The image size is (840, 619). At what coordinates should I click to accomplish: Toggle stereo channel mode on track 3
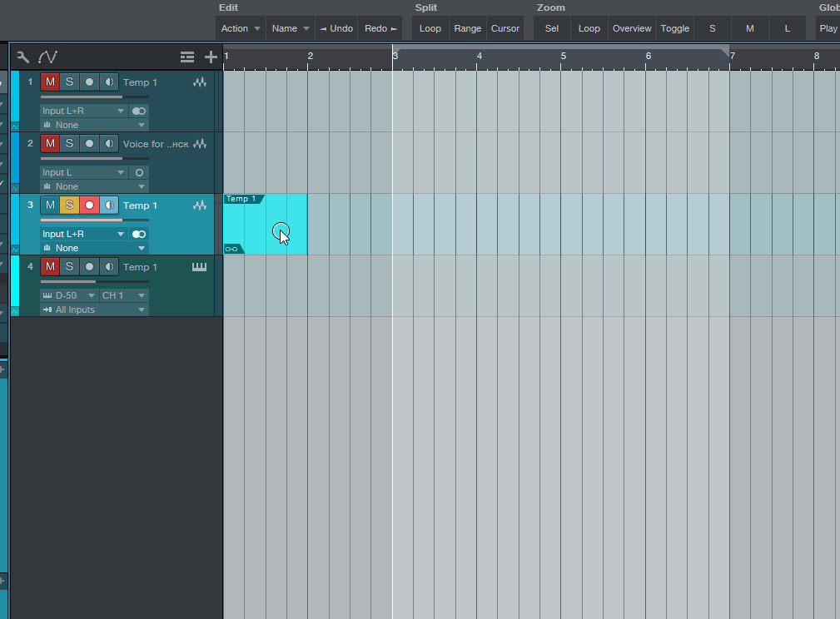point(139,234)
